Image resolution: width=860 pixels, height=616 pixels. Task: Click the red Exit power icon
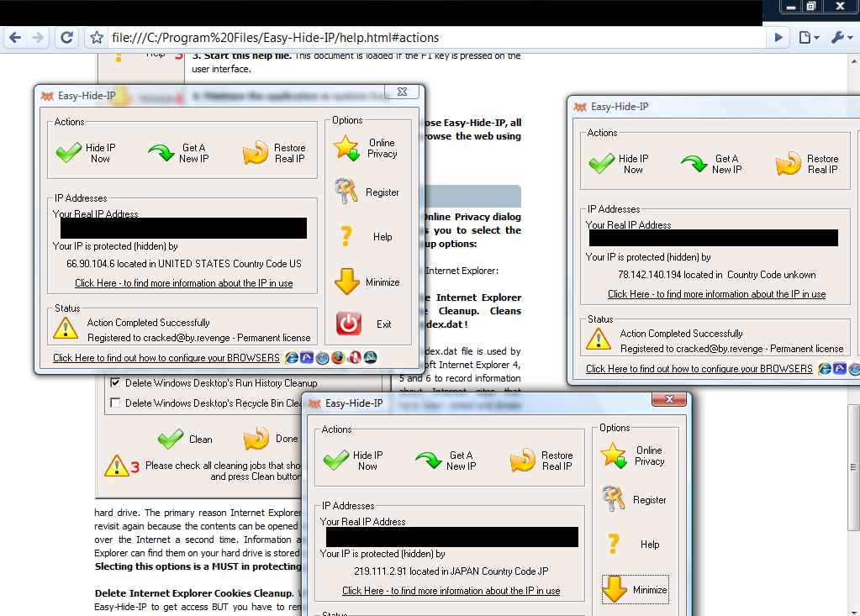(x=349, y=324)
